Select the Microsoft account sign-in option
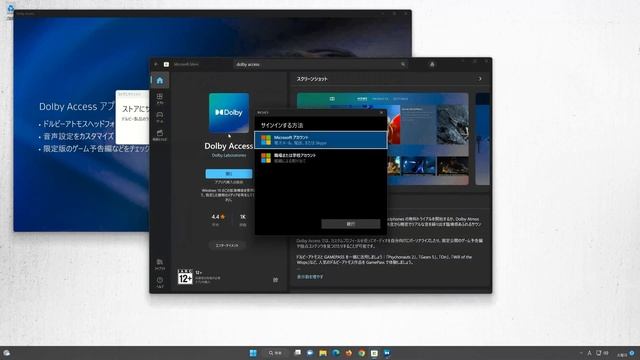640x360 pixels. click(x=321, y=140)
